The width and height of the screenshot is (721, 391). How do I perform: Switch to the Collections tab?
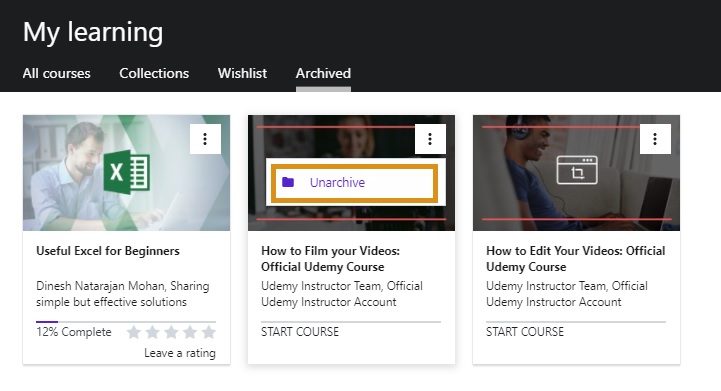click(x=154, y=74)
